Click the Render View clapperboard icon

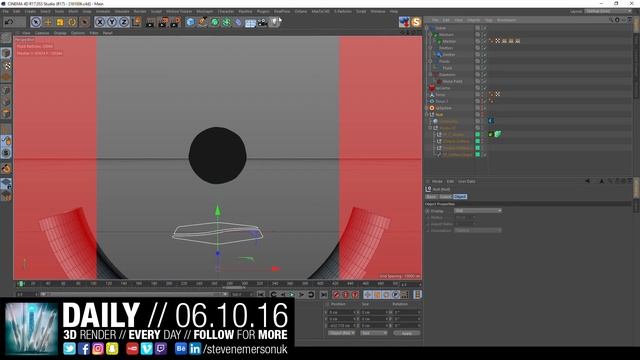tap(150, 22)
